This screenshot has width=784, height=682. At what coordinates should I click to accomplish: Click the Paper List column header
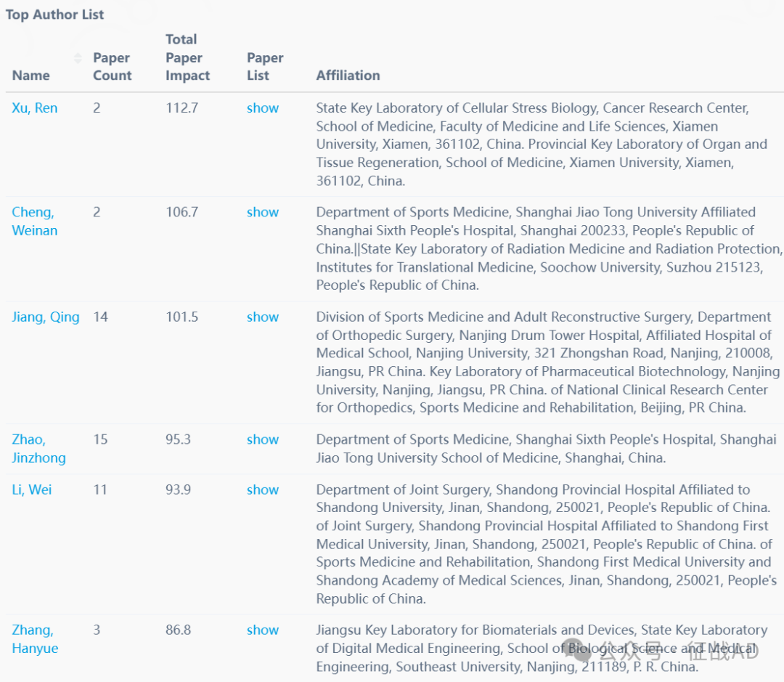pos(265,67)
